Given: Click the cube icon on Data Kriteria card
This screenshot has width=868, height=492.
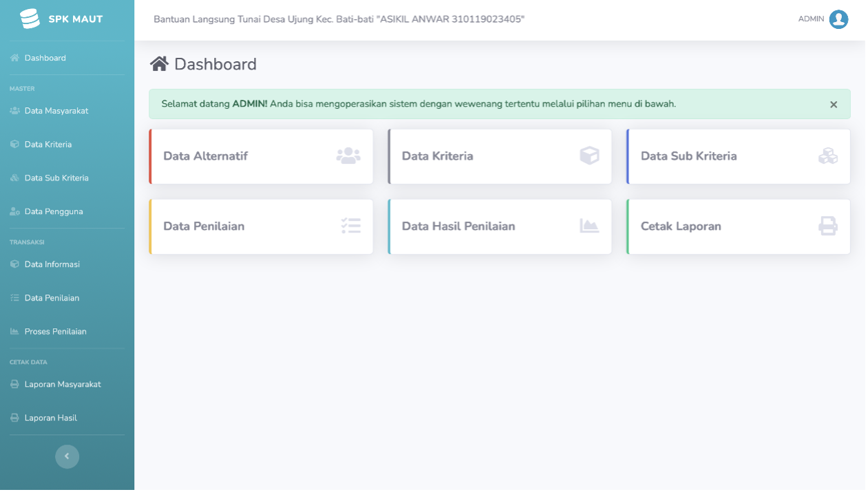Looking at the screenshot, I should pyautogui.click(x=589, y=156).
